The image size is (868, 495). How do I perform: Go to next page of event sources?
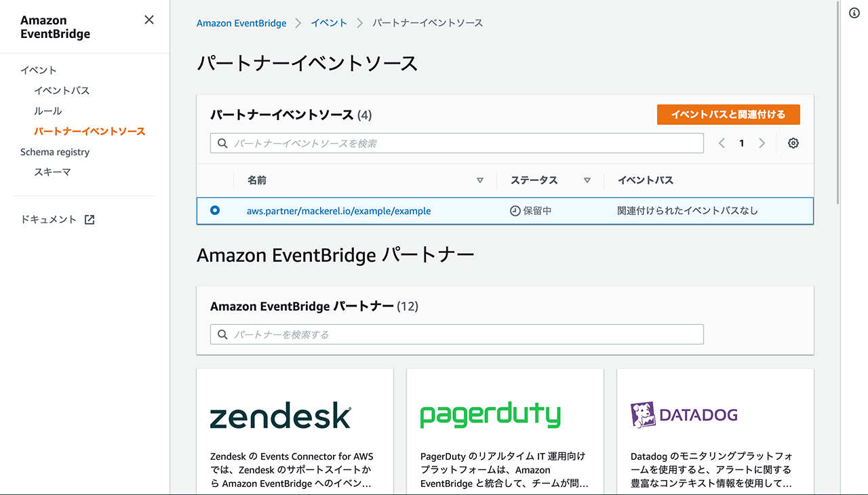pyautogui.click(x=762, y=143)
